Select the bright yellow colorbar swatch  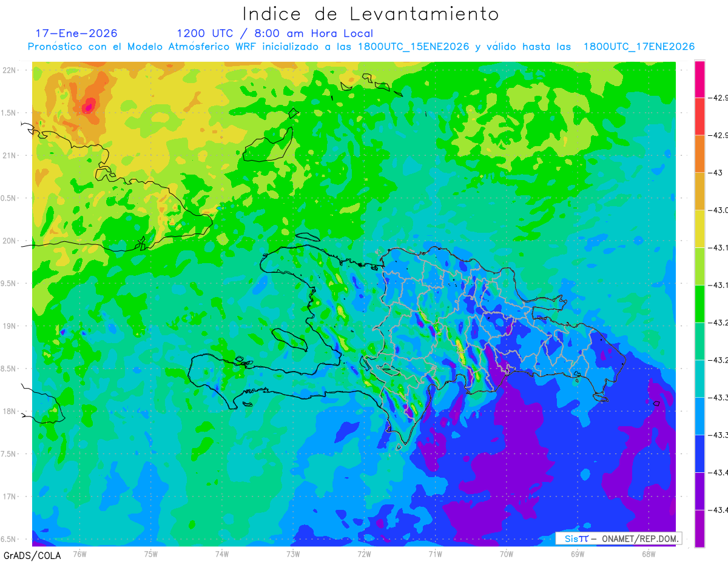click(x=699, y=229)
